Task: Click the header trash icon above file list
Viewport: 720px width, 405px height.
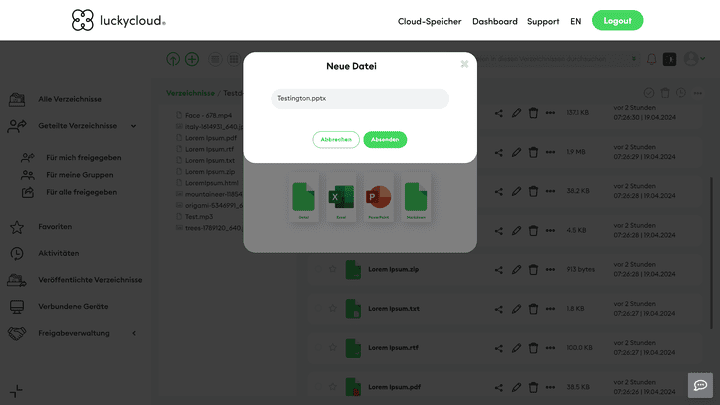Action: coord(665,93)
